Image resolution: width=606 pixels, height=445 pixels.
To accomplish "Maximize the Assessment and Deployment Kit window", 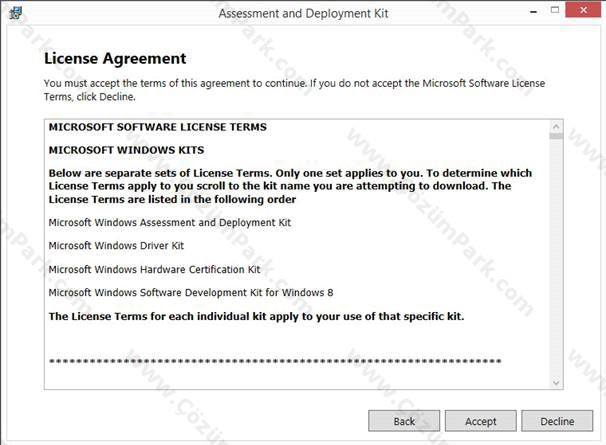I will click(x=555, y=10).
